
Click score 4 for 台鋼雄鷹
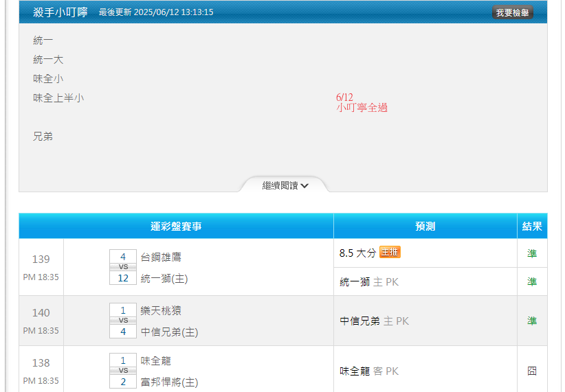[x=123, y=257]
